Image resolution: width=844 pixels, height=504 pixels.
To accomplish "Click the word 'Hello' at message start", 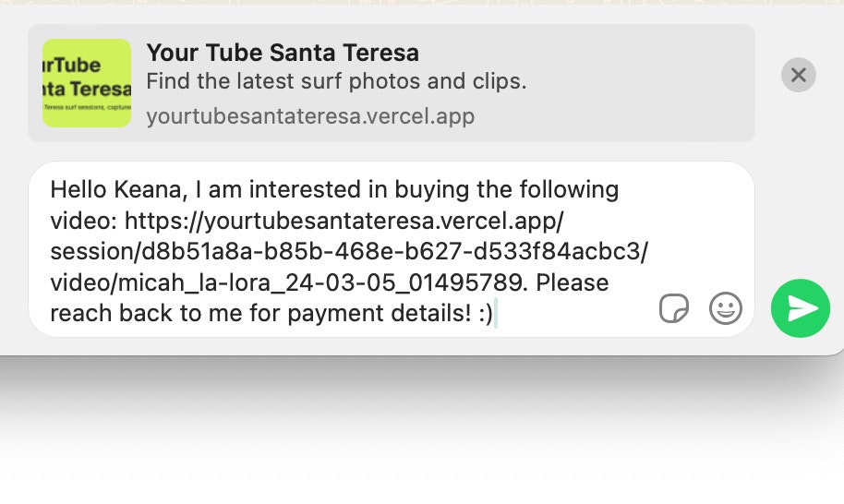I will point(78,189).
